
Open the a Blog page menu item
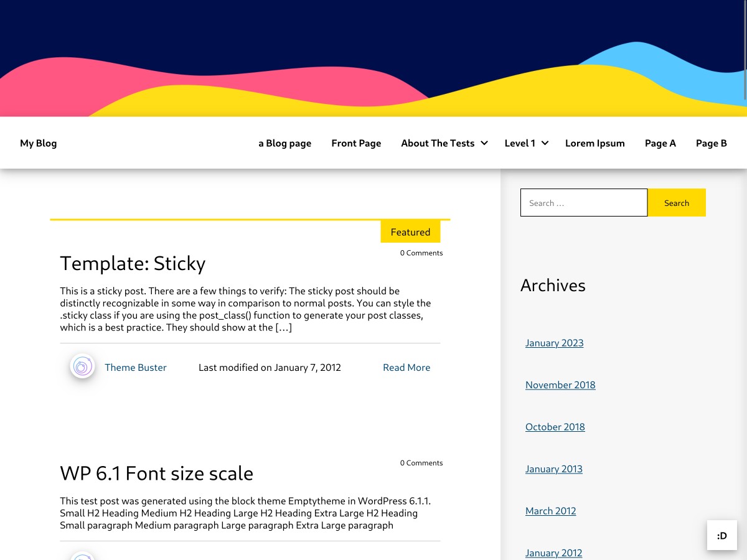[284, 143]
